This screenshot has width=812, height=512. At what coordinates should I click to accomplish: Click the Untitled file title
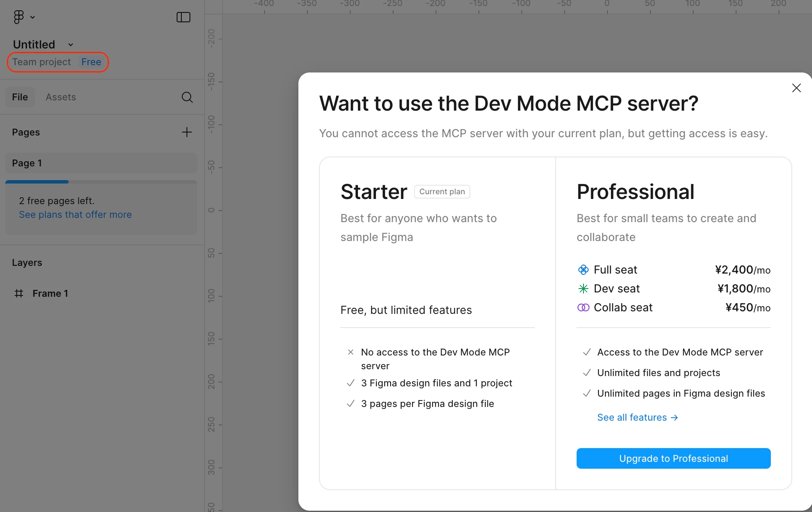pos(34,45)
